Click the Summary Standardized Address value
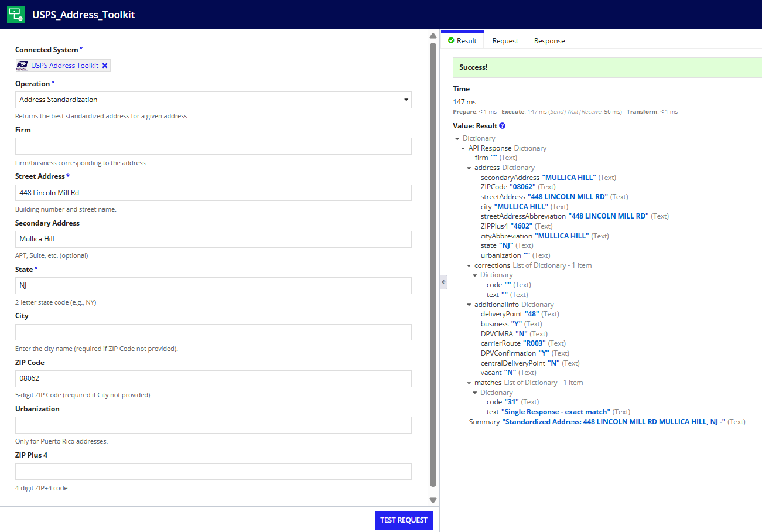This screenshot has width=762, height=532. click(x=614, y=422)
